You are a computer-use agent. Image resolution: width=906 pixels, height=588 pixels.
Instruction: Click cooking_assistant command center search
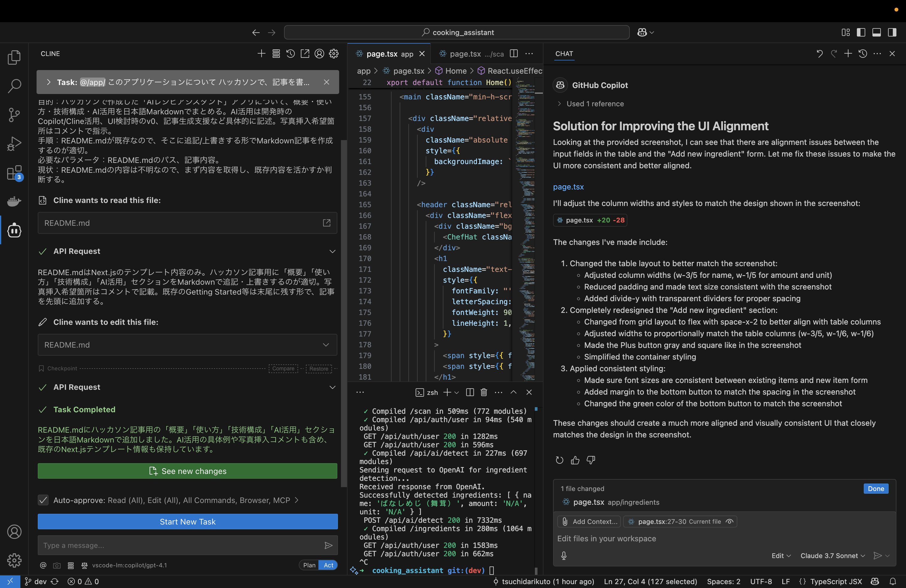pos(456,32)
